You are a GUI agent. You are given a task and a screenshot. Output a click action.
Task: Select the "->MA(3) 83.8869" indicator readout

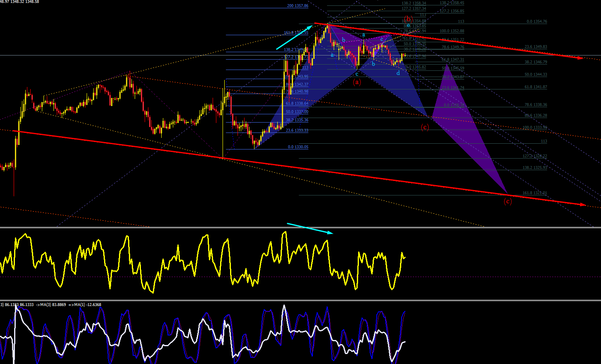[51, 304]
